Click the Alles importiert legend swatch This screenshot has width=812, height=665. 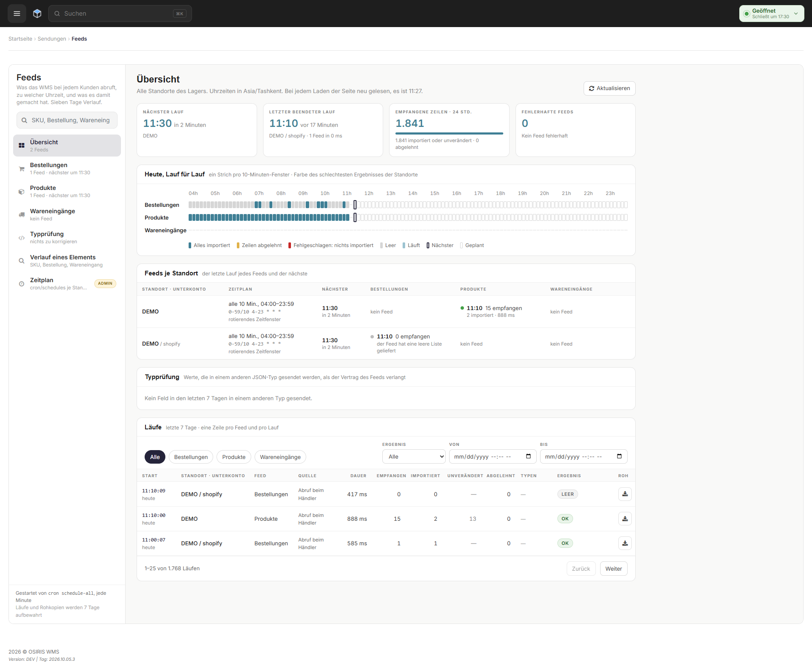(x=190, y=245)
